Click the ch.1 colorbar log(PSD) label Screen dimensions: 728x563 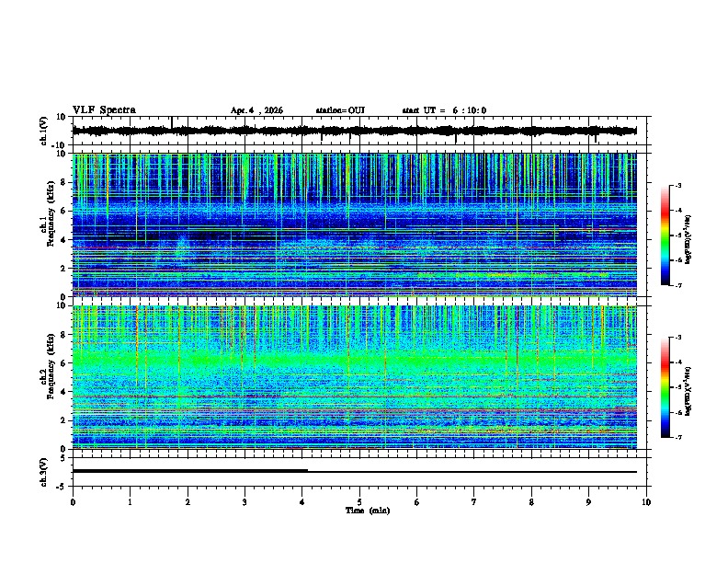point(688,239)
